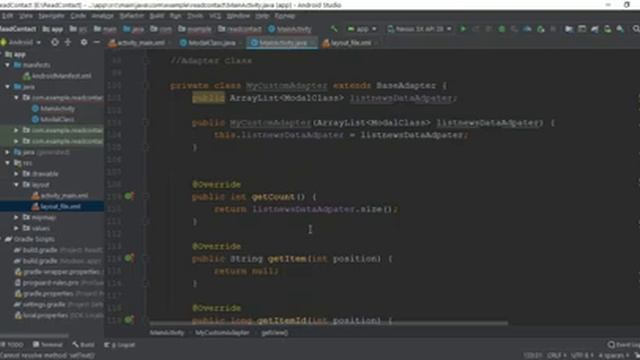Expand the values folder

16,228
